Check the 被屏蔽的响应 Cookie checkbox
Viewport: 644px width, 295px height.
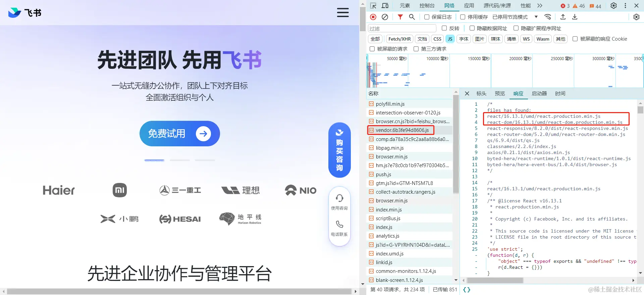point(575,39)
